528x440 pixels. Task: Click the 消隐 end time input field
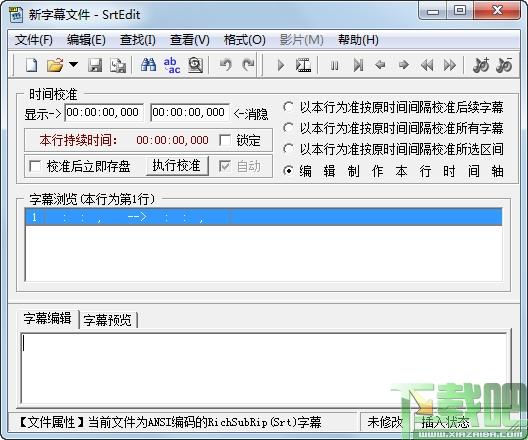coord(190,112)
